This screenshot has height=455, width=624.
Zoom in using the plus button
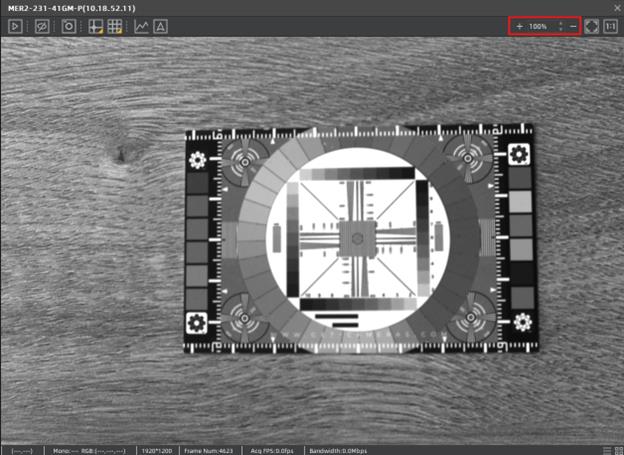click(x=519, y=25)
